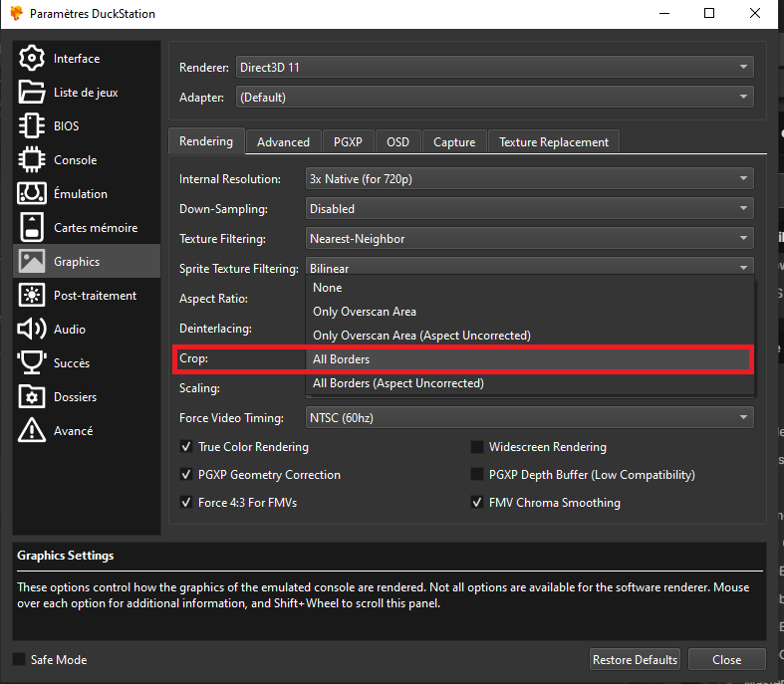Click the Crop label

(x=193, y=358)
